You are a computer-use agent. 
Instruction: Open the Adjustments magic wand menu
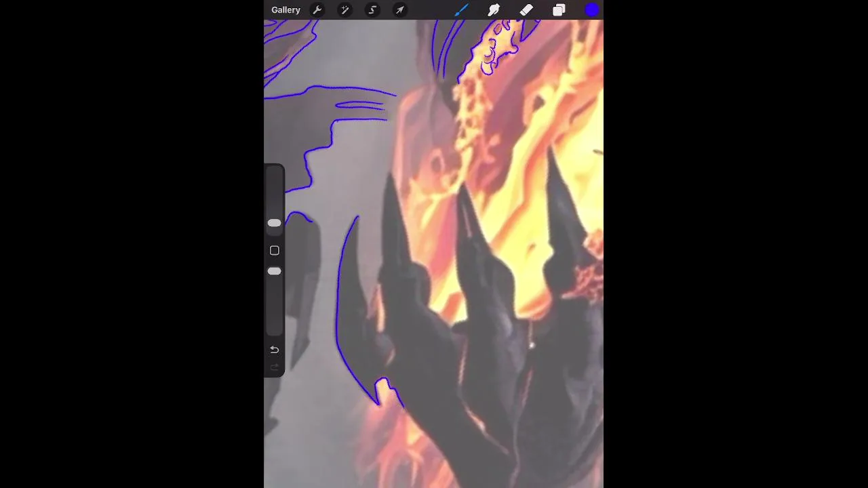point(344,10)
